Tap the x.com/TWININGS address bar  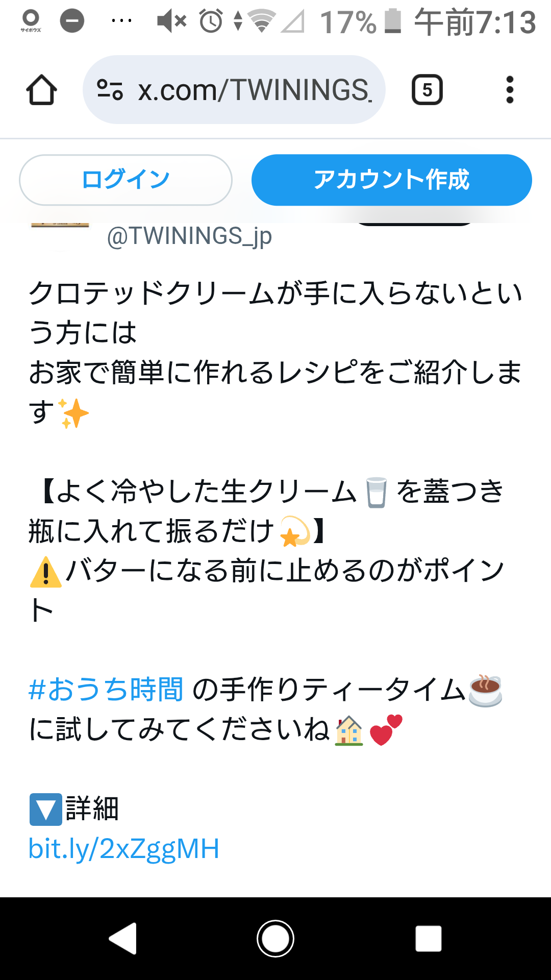click(234, 90)
